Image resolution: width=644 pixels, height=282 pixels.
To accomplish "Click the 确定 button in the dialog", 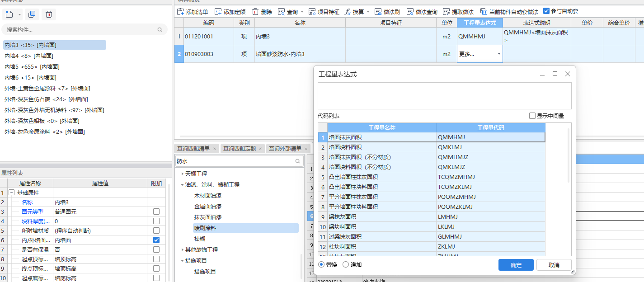I will click(516, 265).
